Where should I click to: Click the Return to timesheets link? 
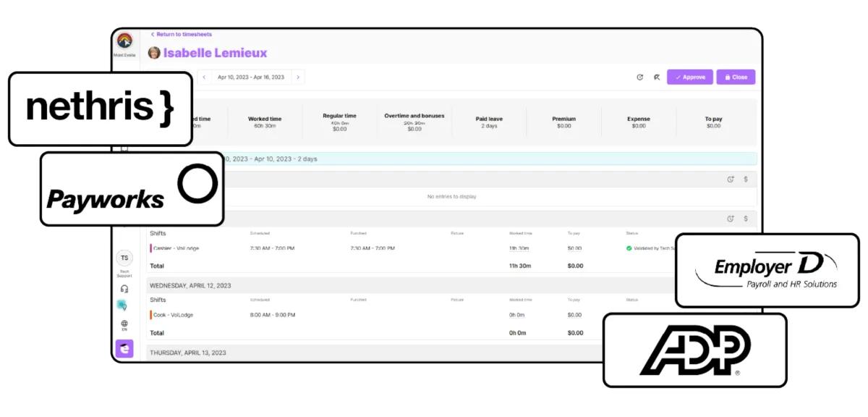pyautogui.click(x=181, y=34)
